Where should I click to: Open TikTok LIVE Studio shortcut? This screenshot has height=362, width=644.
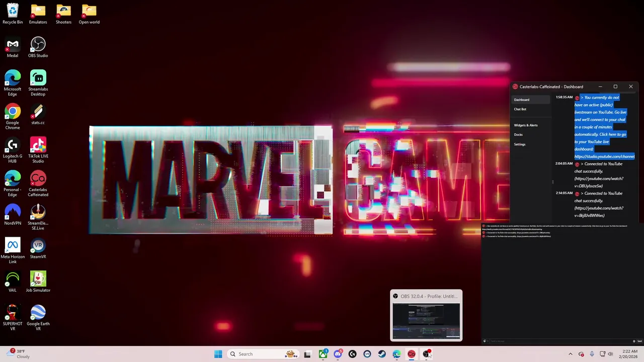(x=38, y=151)
